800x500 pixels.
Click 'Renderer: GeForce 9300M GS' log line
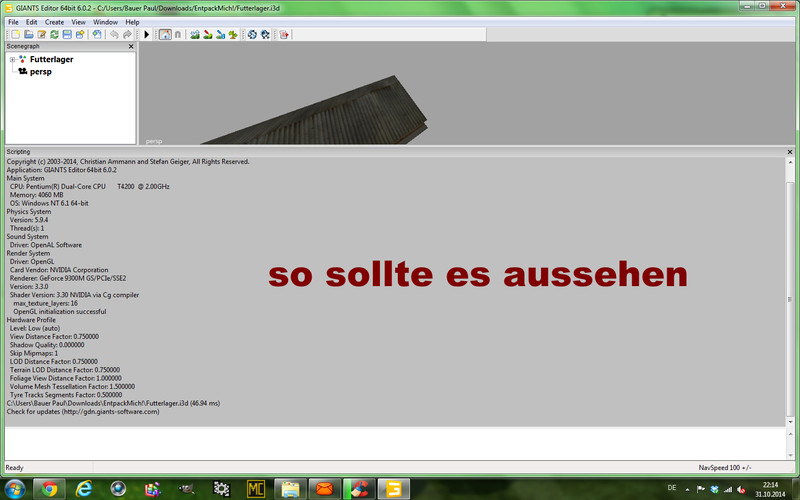click(68, 278)
